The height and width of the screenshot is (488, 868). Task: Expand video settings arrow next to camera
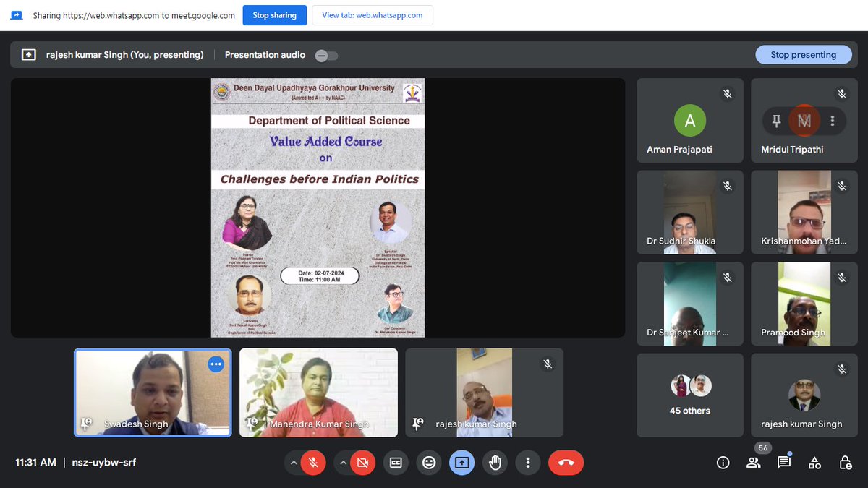(343, 463)
